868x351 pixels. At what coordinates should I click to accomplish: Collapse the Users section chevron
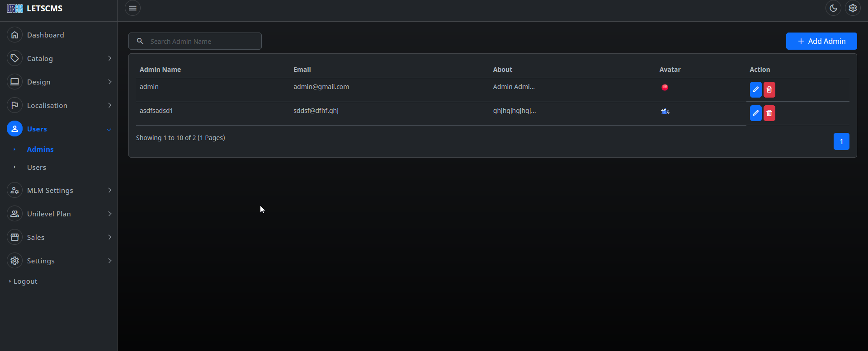pos(109,129)
